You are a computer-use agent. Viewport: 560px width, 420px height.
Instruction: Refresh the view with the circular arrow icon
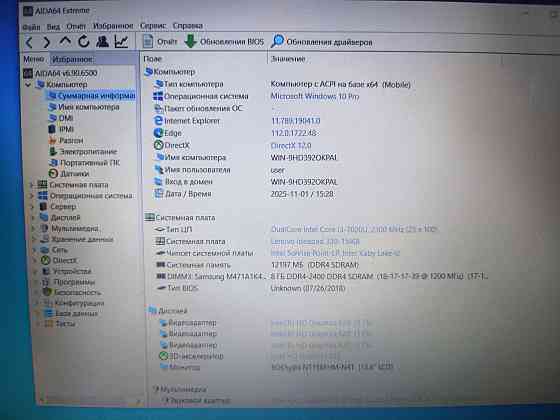(x=84, y=42)
